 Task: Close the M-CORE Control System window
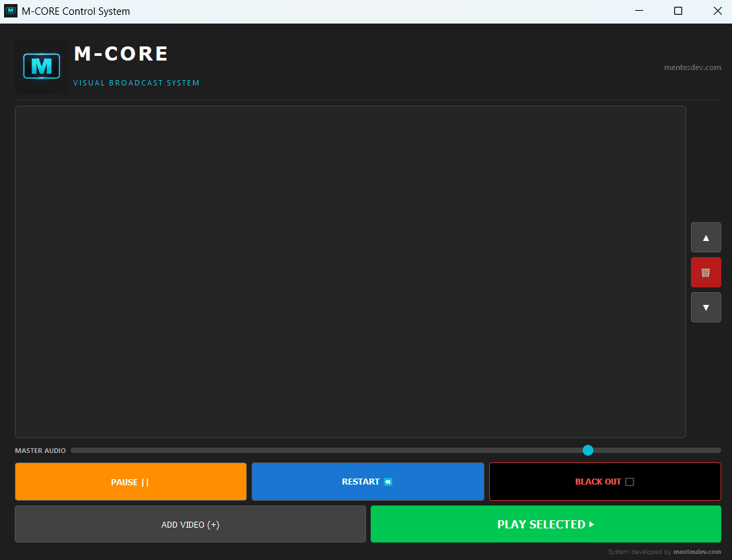pyautogui.click(x=718, y=11)
